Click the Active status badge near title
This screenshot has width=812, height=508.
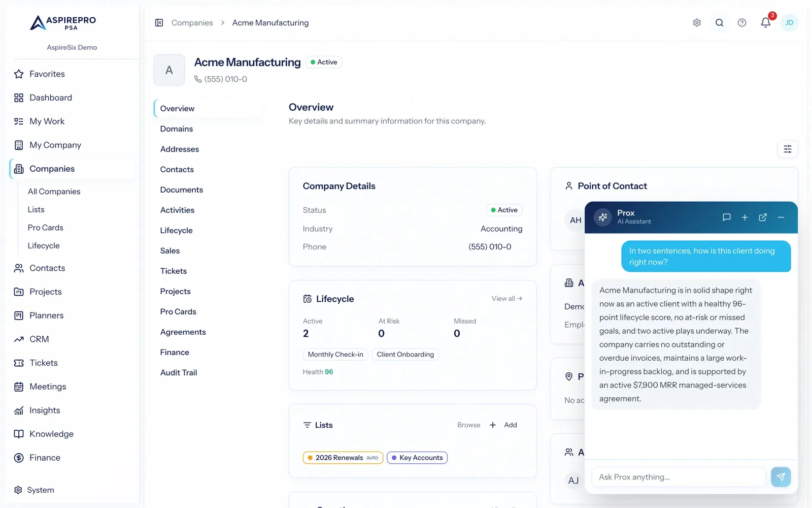click(324, 62)
